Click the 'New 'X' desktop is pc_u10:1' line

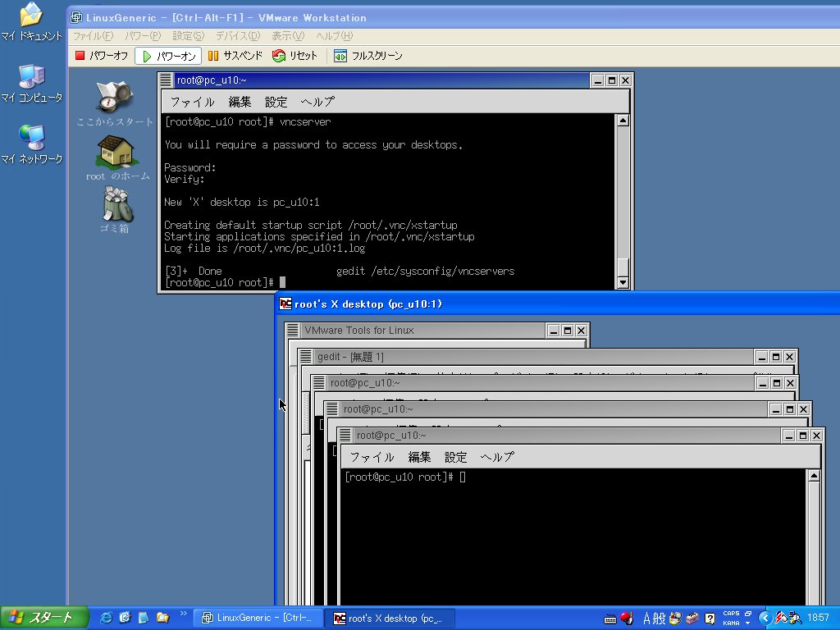[x=242, y=202]
